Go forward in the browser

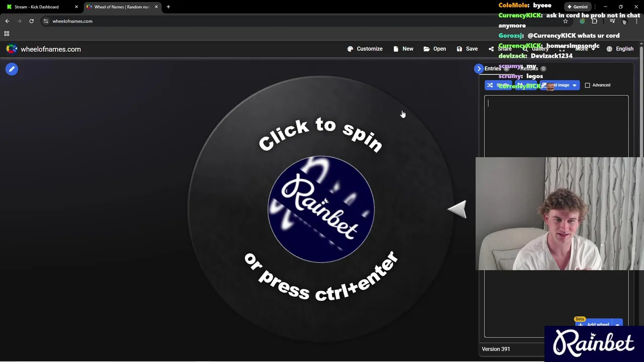click(19, 21)
